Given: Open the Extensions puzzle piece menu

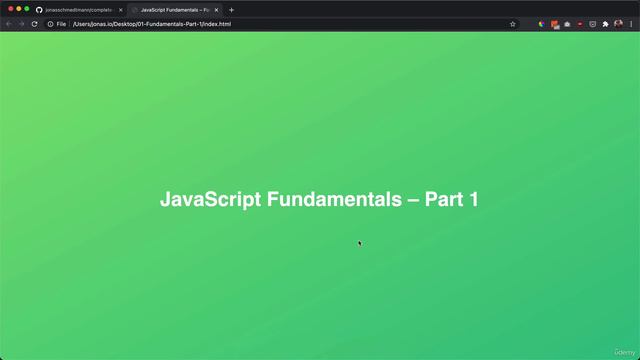Looking at the screenshot, I should pyautogui.click(x=605, y=24).
